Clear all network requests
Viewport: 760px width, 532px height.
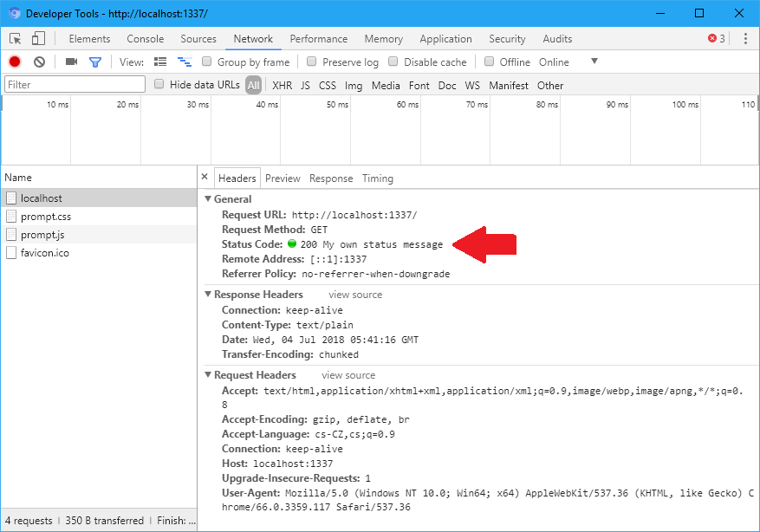(x=37, y=62)
